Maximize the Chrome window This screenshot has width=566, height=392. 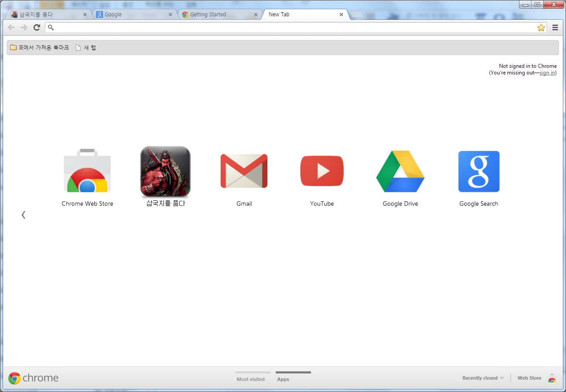coord(537,4)
